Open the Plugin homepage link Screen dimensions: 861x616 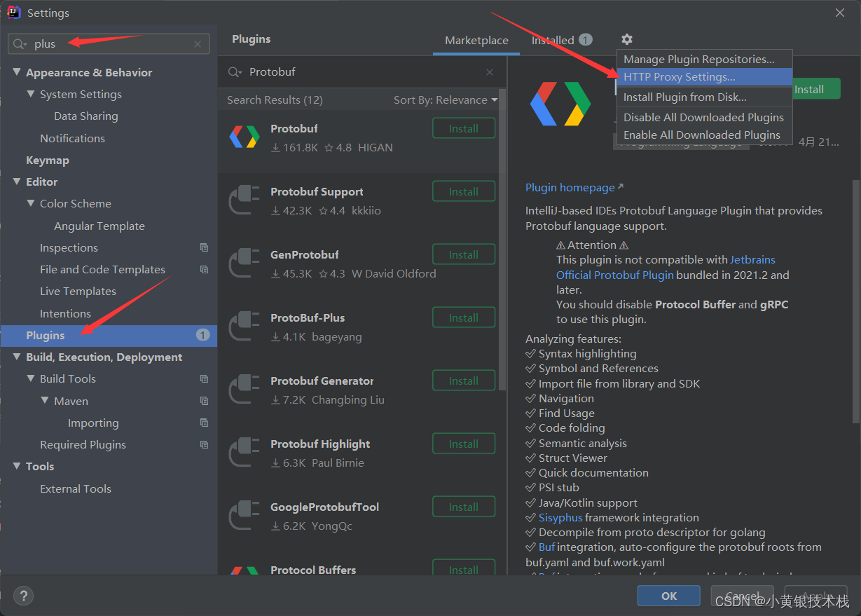574,187
